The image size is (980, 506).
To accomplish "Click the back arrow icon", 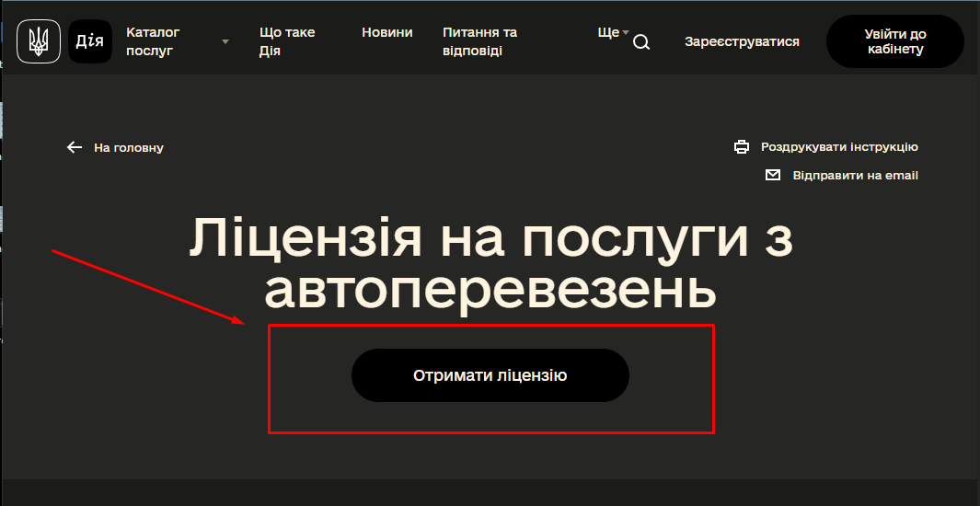I will [x=75, y=147].
